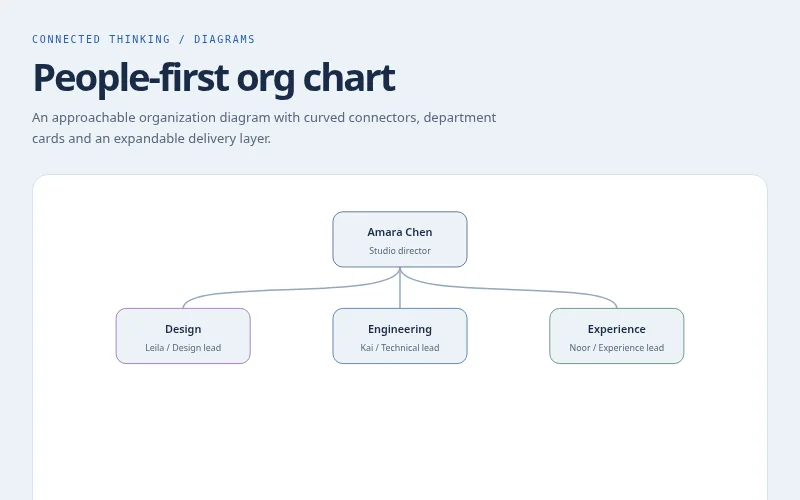The width and height of the screenshot is (800, 500).
Task: Select the 'Noor / Experience lead' text
Action: [x=616, y=348]
